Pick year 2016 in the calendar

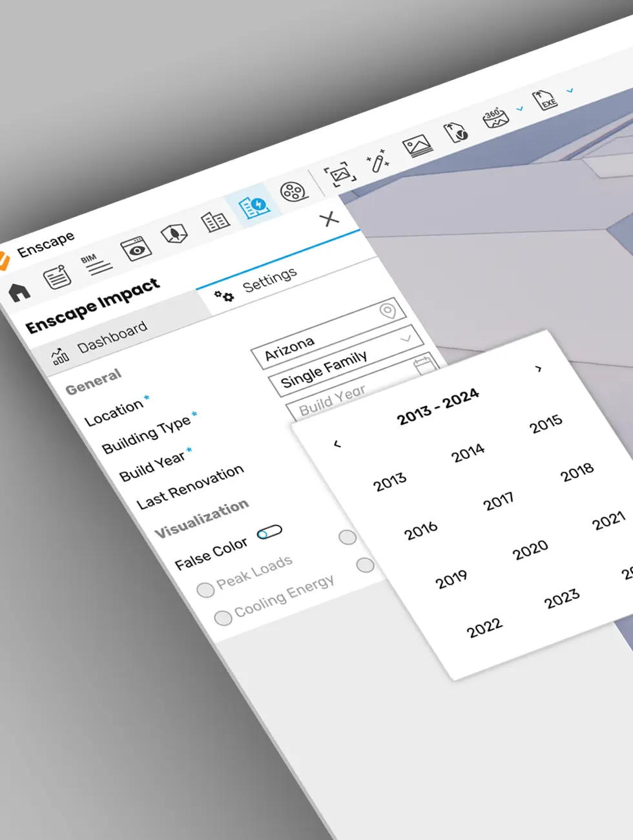coord(420,531)
